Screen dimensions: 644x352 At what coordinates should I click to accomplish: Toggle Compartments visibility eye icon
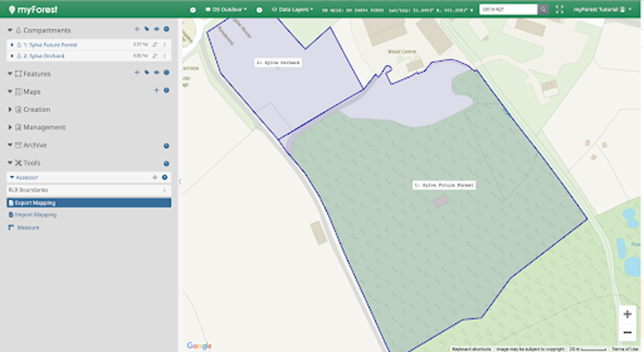coord(157,30)
